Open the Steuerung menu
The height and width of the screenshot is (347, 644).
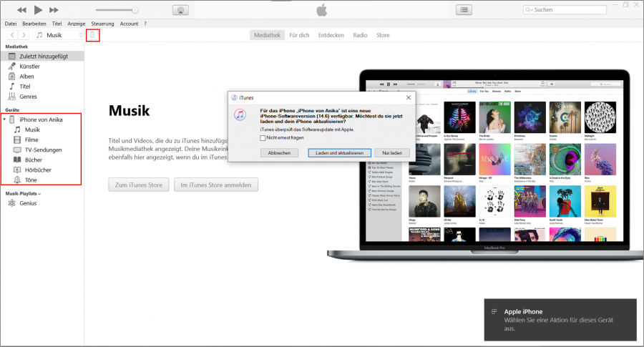(102, 24)
